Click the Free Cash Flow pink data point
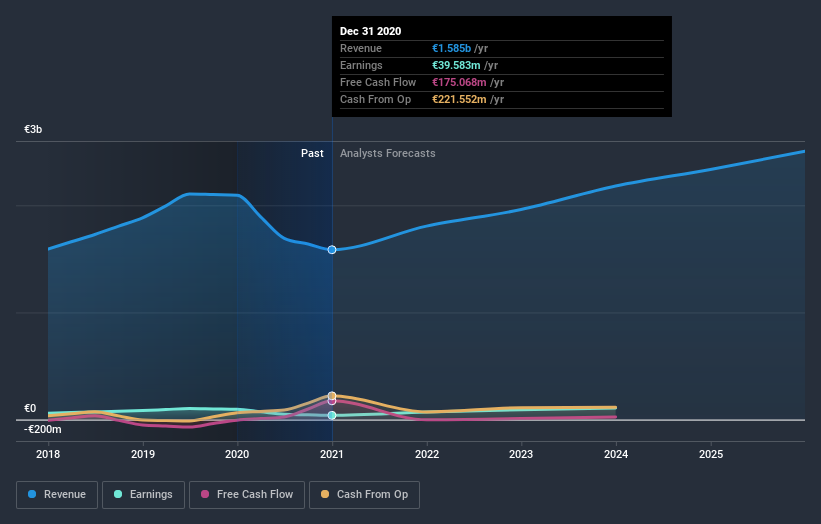The image size is (821, 524). (332, 402)
